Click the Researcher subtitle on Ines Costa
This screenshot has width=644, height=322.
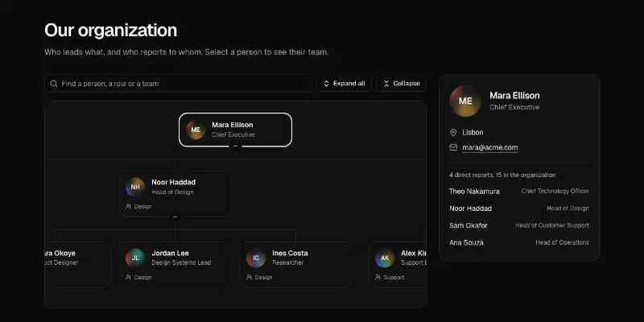[x=288, y=262]
